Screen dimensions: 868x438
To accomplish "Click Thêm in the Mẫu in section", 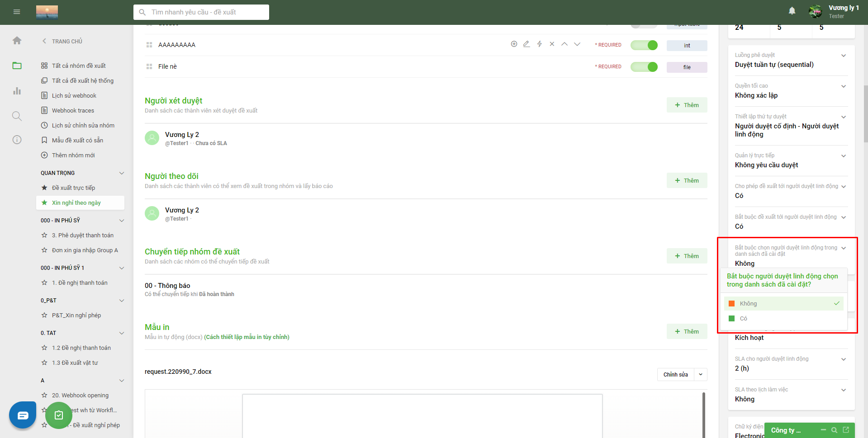I will [x=687, y=331].
